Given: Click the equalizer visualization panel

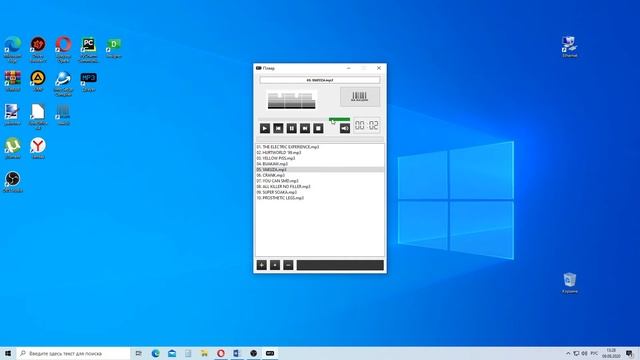Looking at the screenshot, I should [x=291, y=100].
